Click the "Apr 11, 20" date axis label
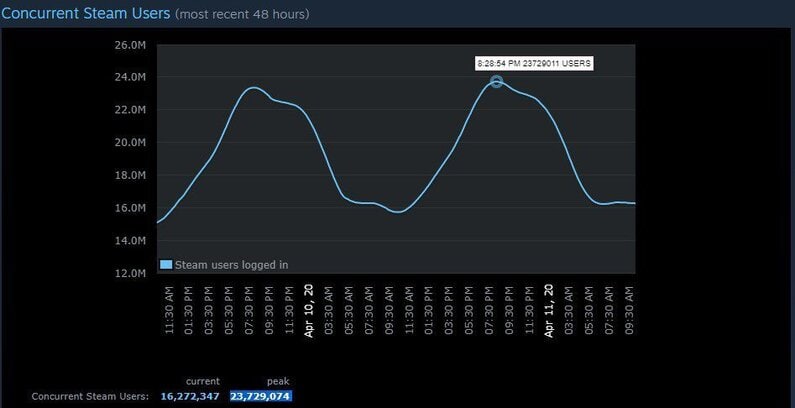The height and width of the screenshot is (408, 795). point(549,311)
